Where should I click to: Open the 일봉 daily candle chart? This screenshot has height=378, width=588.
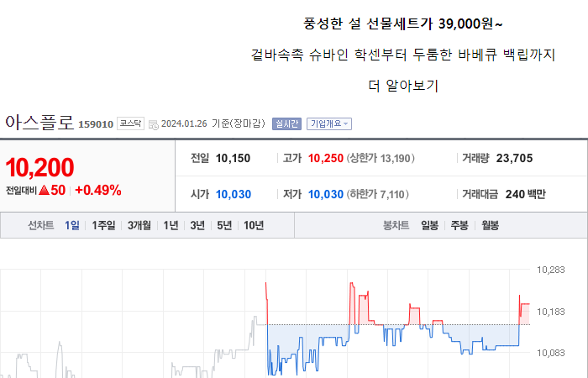(x=429, y=225)
